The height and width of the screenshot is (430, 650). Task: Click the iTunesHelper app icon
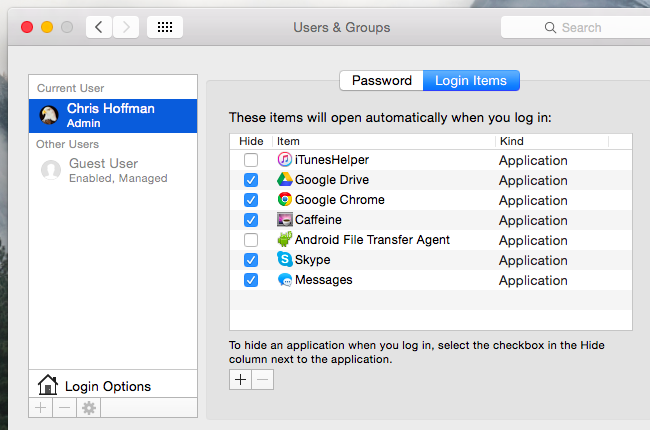284,160
